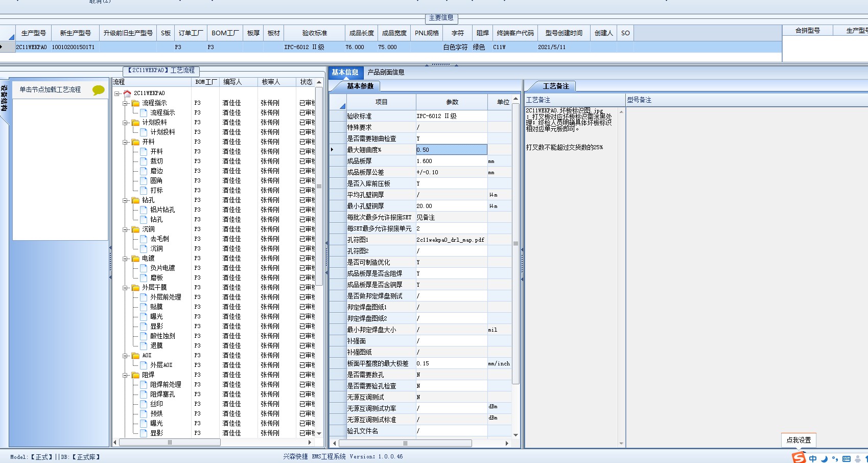This screenshot has width=868, height=463.
Task: Click the 生产型号 column header
Action: [34, 33]
